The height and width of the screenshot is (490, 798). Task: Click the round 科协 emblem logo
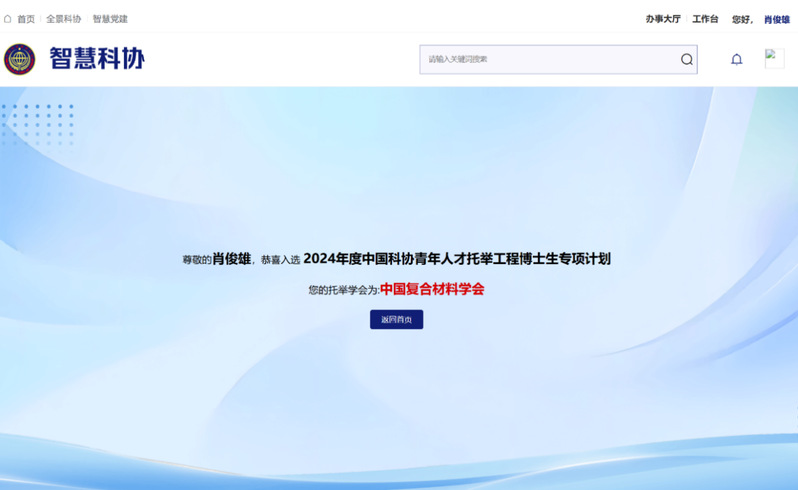pos(19,59)
